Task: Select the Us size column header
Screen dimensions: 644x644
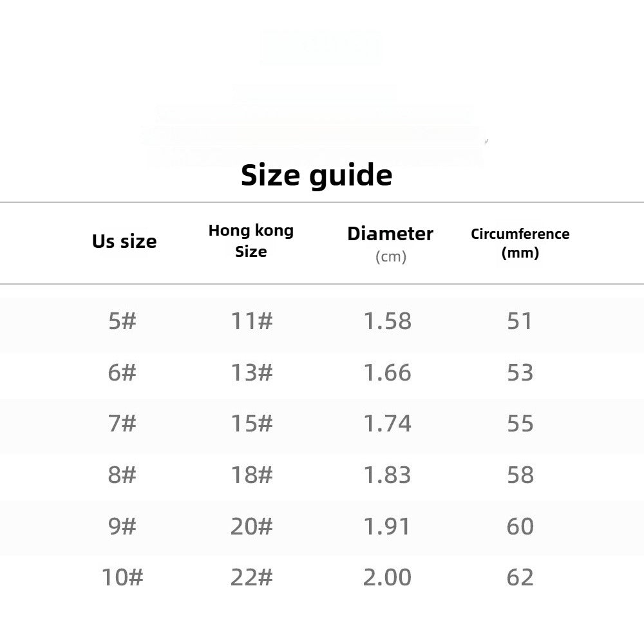Action: [124, 241]
